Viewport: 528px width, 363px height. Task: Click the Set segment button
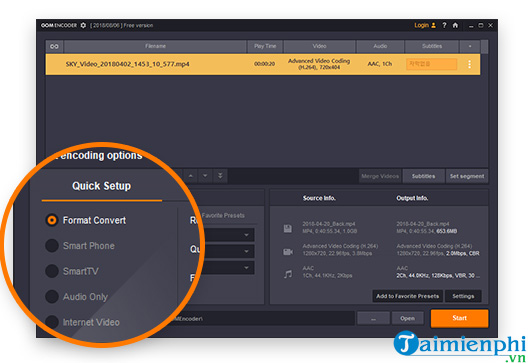tap(467, 176)
